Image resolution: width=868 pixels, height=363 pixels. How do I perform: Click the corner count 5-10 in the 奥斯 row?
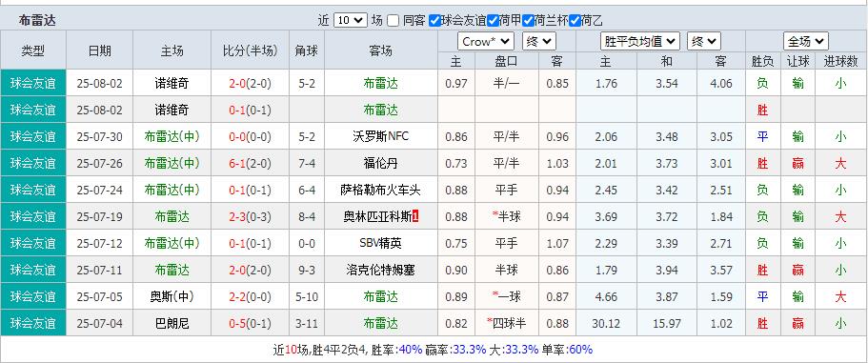coord(307,296)
